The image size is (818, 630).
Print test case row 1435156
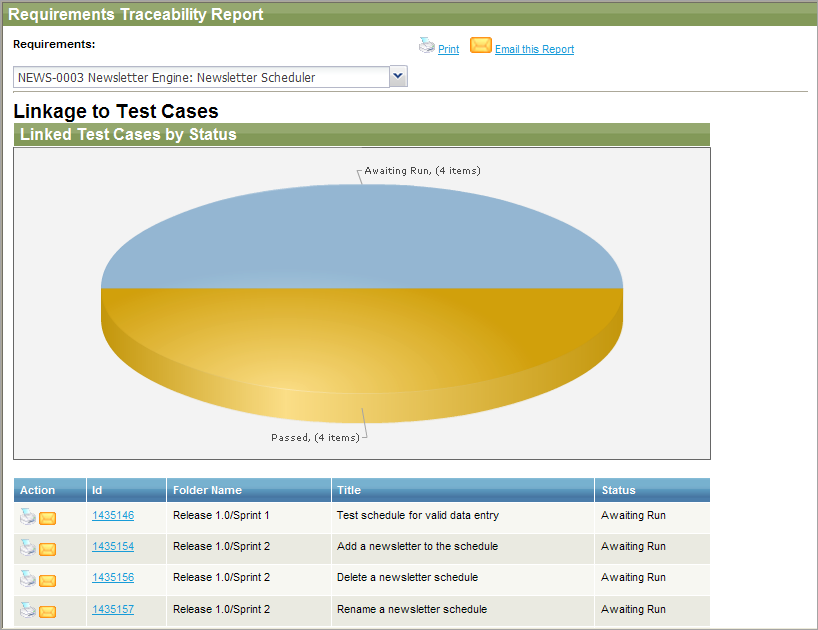point(28,579)
